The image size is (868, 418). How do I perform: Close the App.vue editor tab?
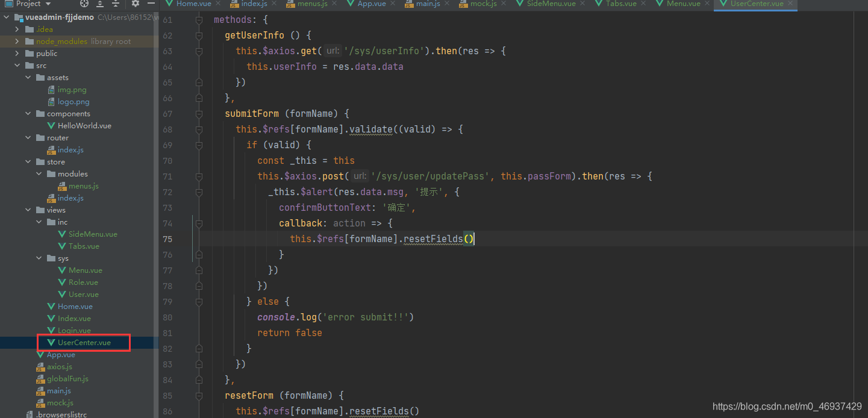click(x=393, y=4)
